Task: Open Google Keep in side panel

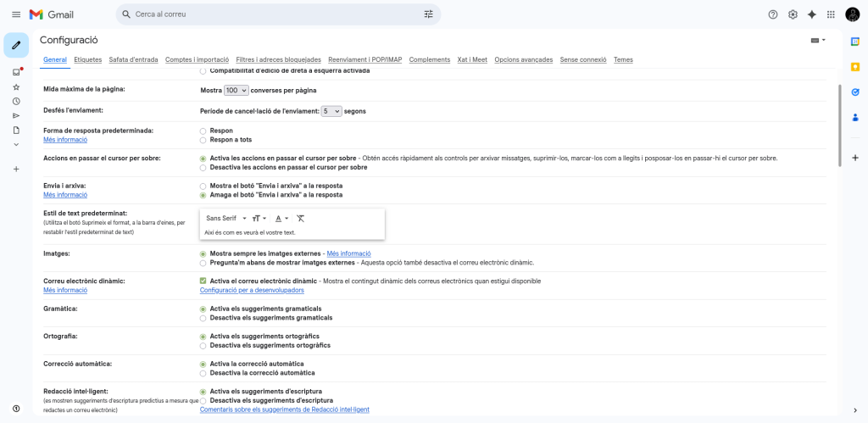Action: [x=855, y=66]
